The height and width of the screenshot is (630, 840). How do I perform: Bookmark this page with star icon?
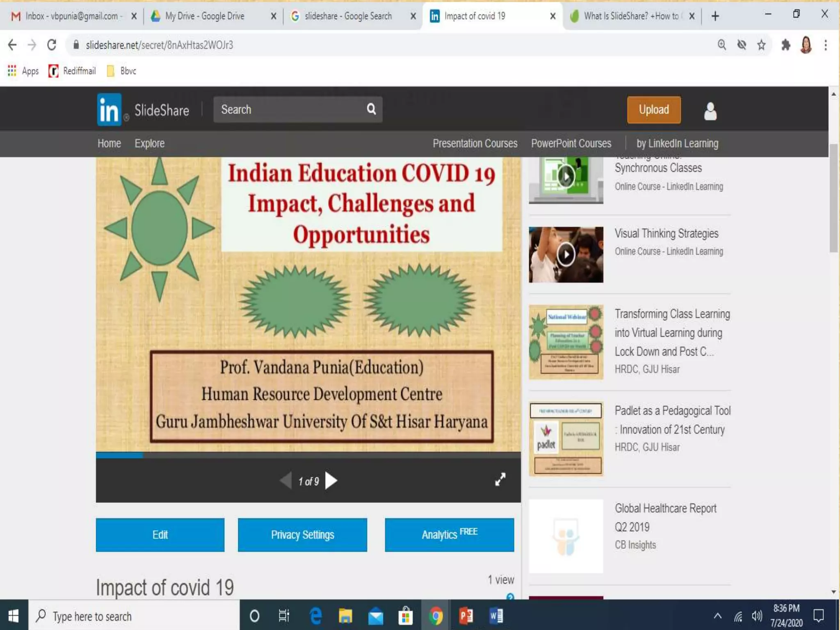[761, 45]
